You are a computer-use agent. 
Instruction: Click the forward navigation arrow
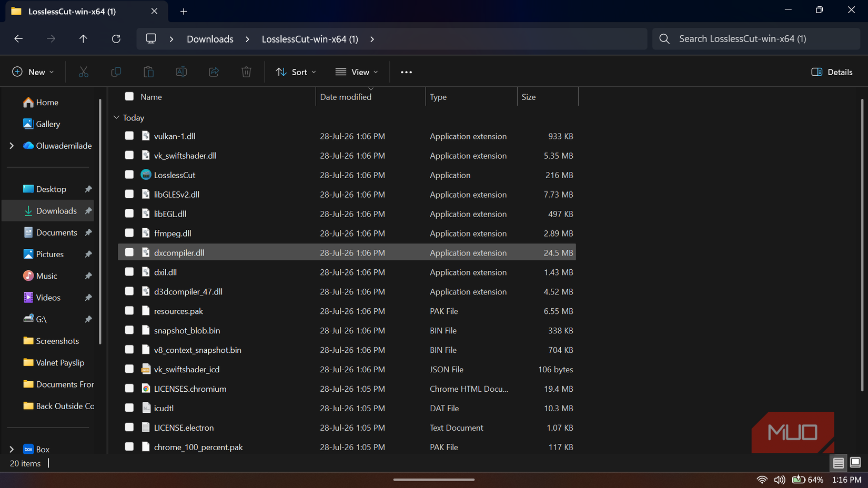coord(51,39)
